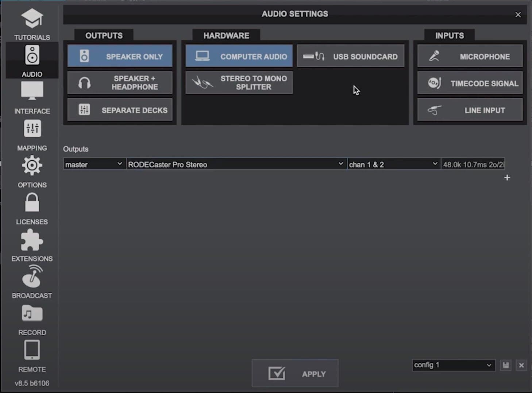The height and width of the screenshot is (393, 532).
Task: Select the Extensions puzzle icon
Action: tap(32, 243)
